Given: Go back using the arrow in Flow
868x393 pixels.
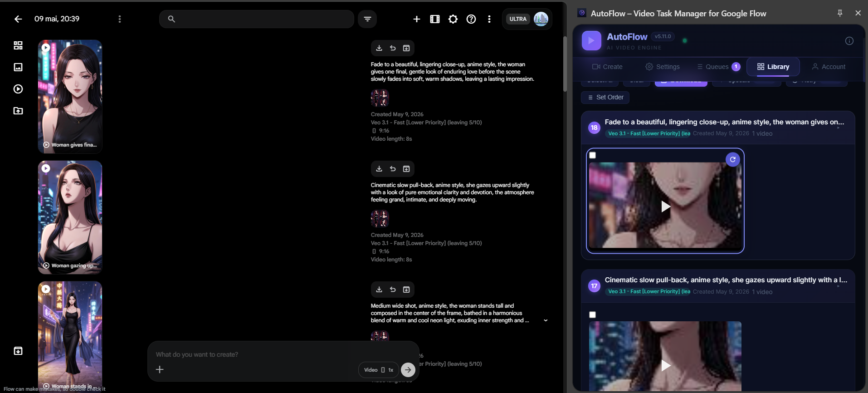Looking at the screenshot, I should click(18, 19).
